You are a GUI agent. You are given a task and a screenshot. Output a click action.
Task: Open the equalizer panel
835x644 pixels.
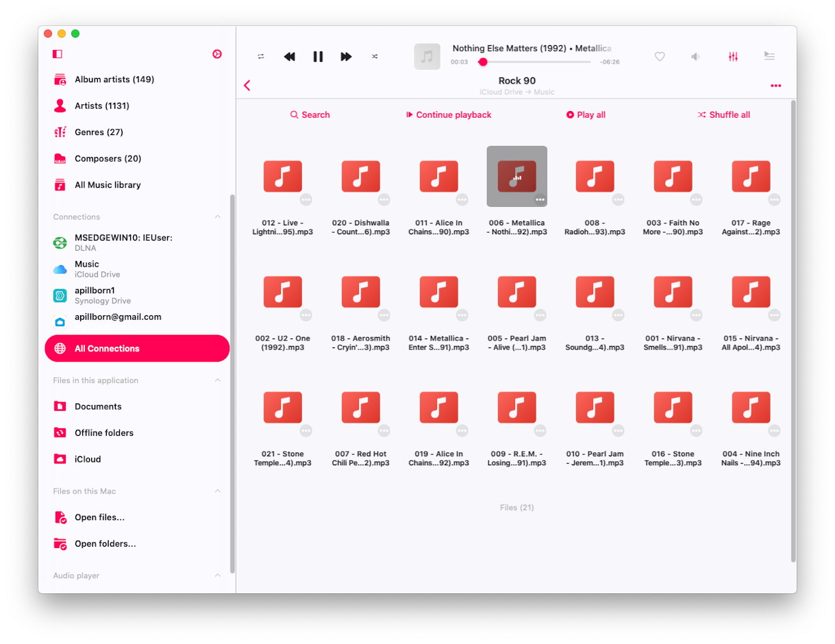point(733,56)
